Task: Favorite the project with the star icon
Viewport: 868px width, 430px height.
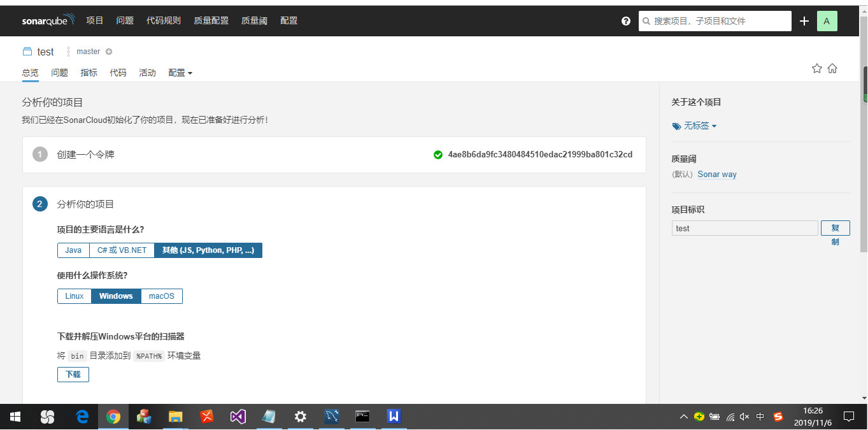Action: pyautogui.click(x=817, y=68)
